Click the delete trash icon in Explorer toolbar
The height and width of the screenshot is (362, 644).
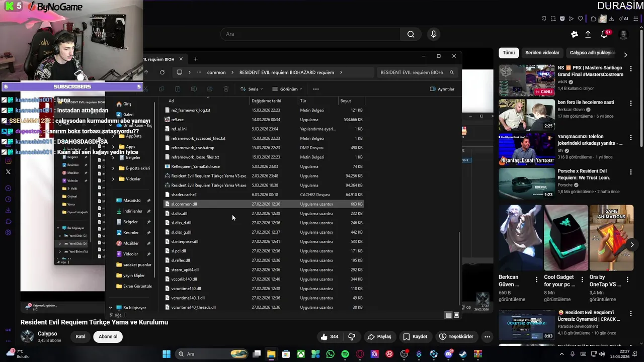pyautogui.click(x=226, y=89)
